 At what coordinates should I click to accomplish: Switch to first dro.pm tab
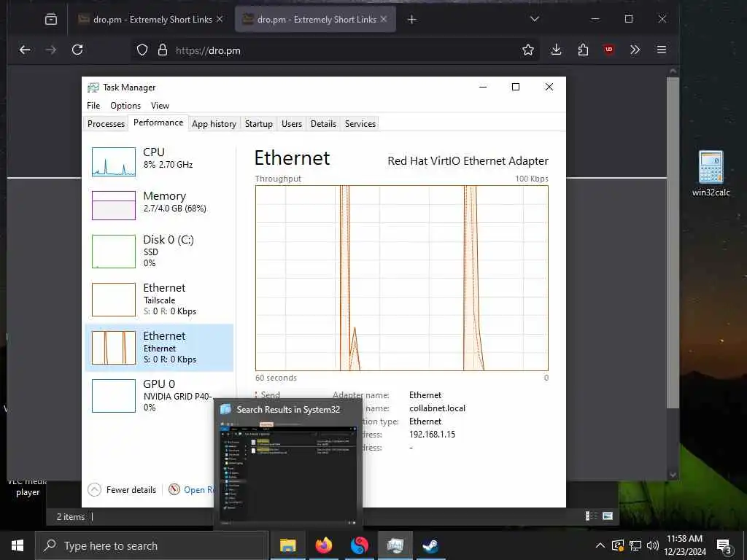pos(150,20)
